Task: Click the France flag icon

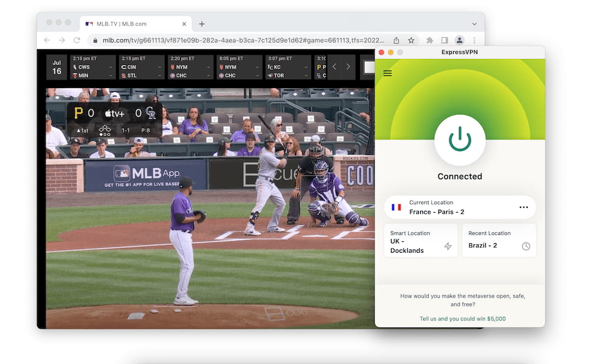Action: tap(396, 207)
